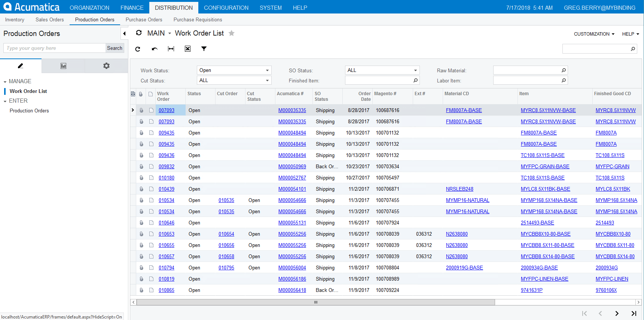Viewport: 644px width, 320px height.
Task: Click the note icon for order 010180
Action: 151,178
